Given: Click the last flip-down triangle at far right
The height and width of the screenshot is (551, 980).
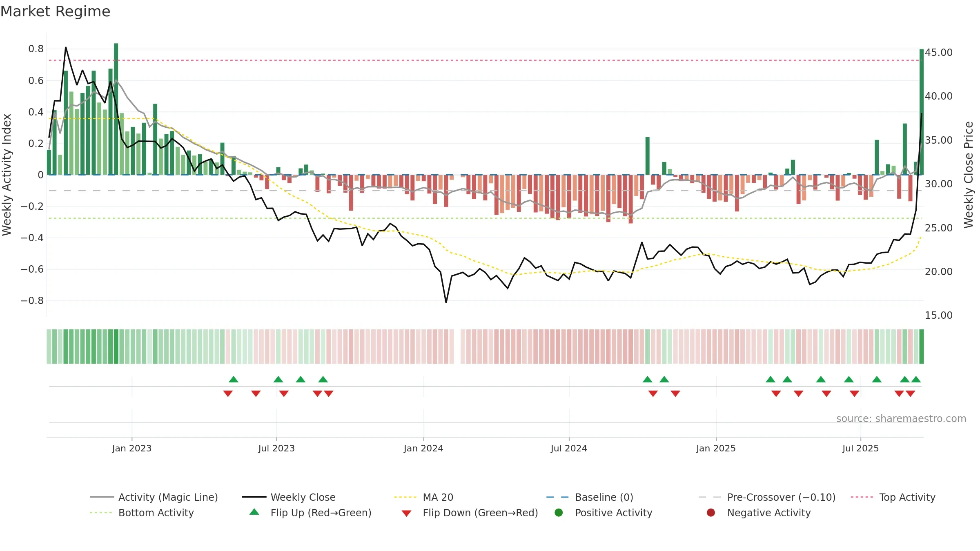Looking at the screenshot, I should pyautogui.click(x=910, y=393).
